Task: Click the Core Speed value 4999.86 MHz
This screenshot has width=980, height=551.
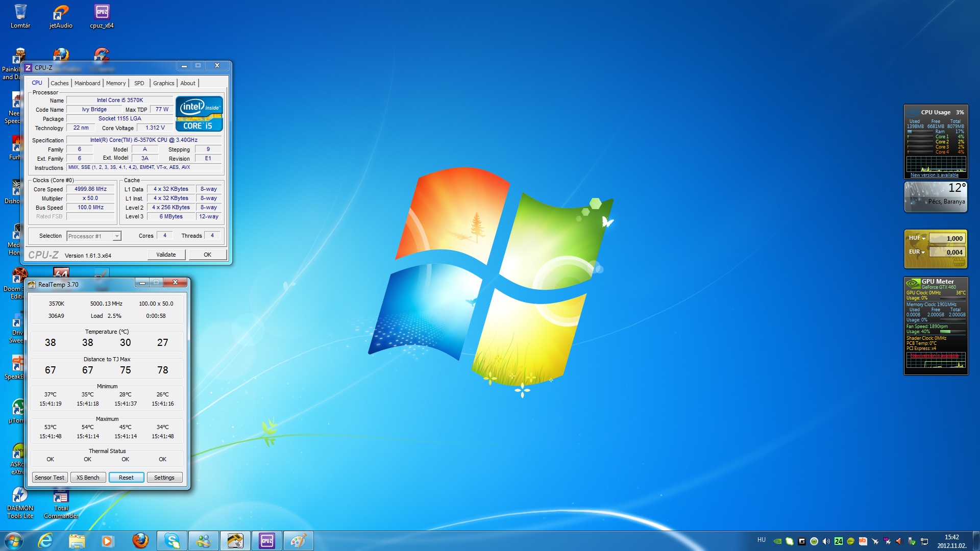Action: point(90,189)
